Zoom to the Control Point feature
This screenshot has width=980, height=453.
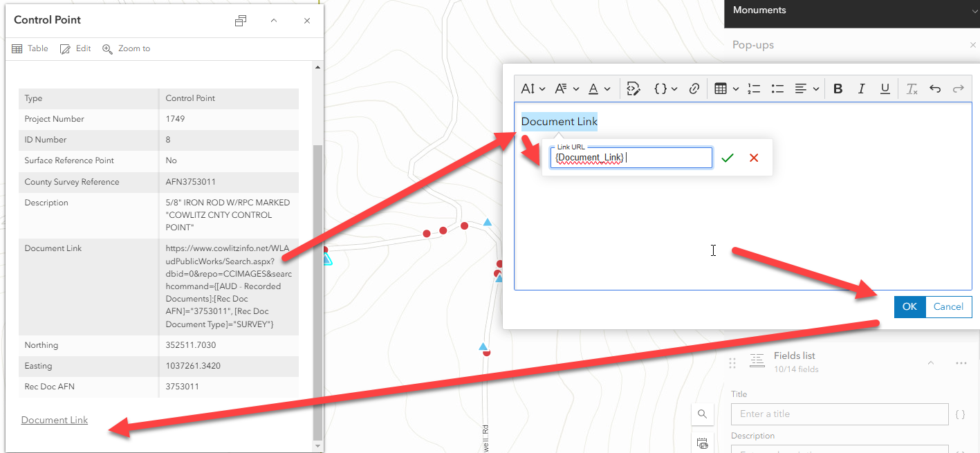click(x=126, y=48)
